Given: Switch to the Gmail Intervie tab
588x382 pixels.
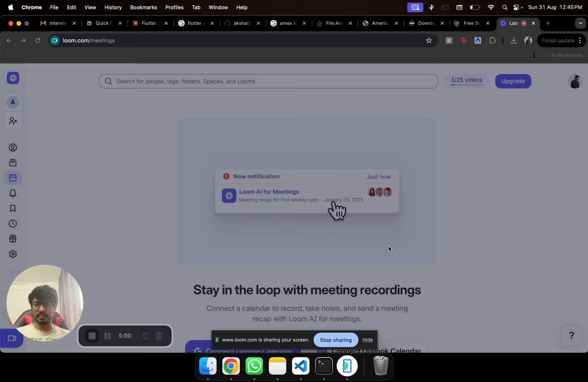Looking at the screenshot, I should click(57, 23).
